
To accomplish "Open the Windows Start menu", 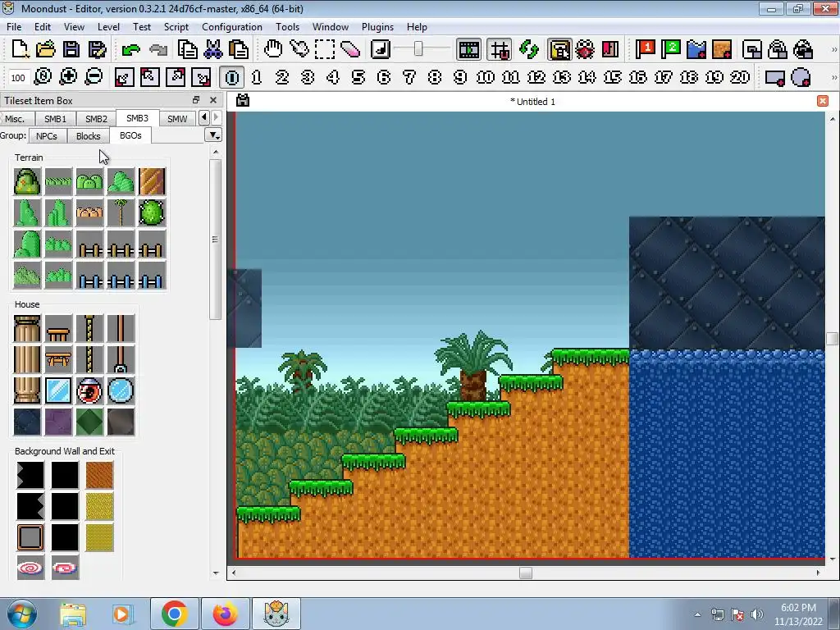I will coord(21,614).
